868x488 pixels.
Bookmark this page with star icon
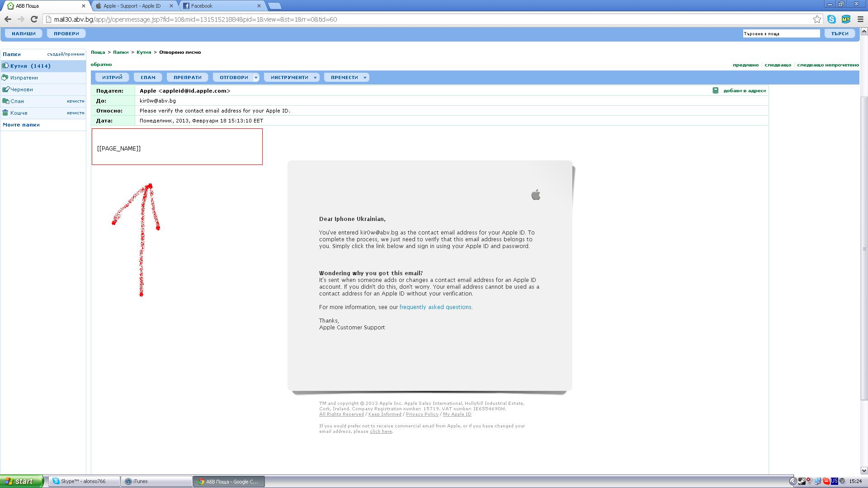point(817,19)
